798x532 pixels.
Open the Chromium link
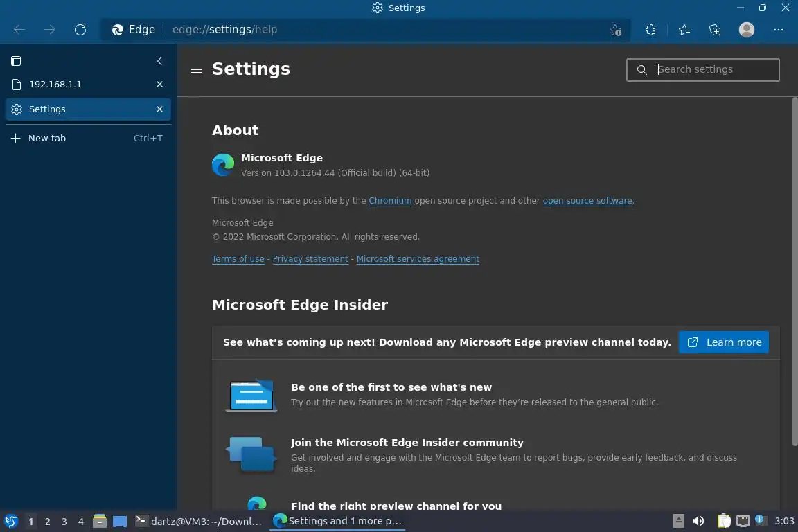point(390,201)
